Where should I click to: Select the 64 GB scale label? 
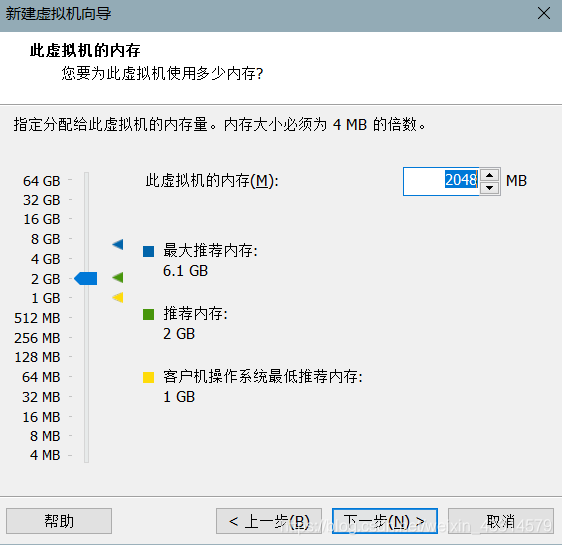tap(42, 181)
